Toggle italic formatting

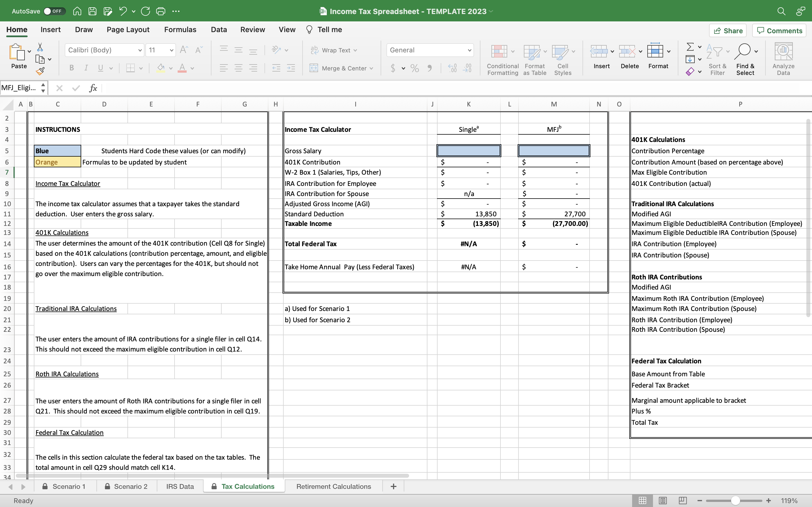pos(86,68)
